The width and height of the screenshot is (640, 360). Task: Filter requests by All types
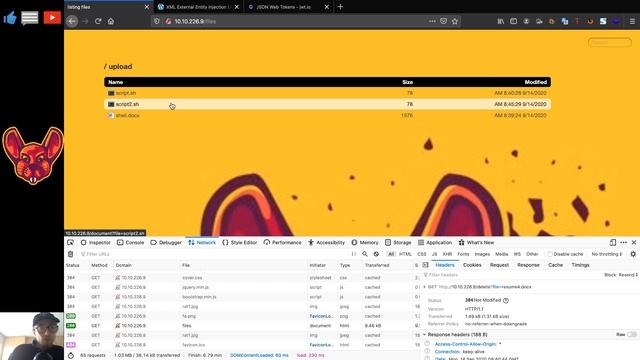pos(391,254)
